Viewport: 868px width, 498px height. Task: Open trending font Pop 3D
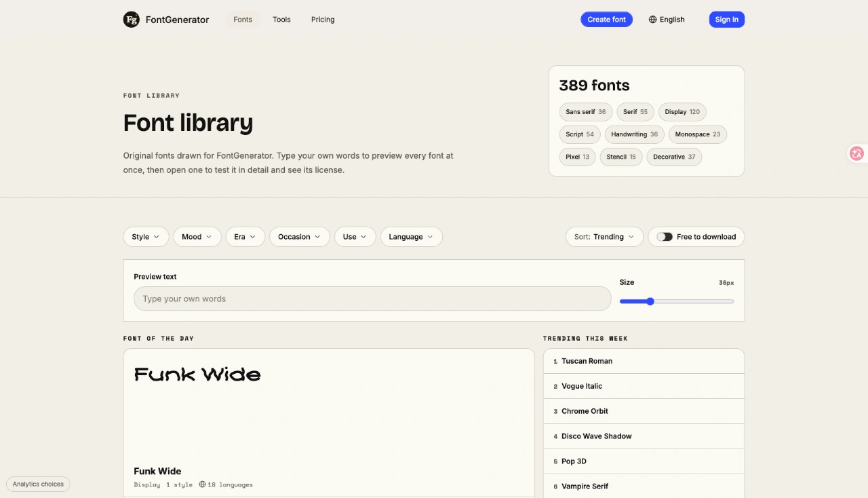[644, 461]
